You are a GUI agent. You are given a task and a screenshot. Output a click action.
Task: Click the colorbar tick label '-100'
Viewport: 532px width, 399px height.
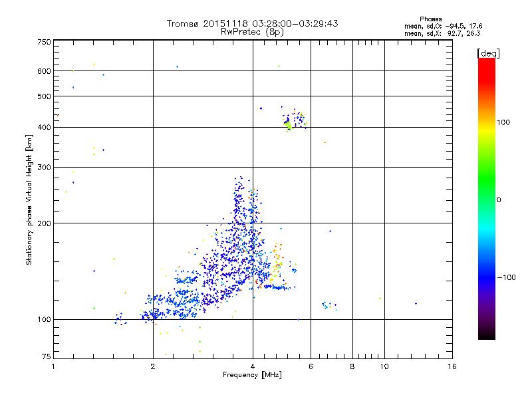[x=506, y=277]
